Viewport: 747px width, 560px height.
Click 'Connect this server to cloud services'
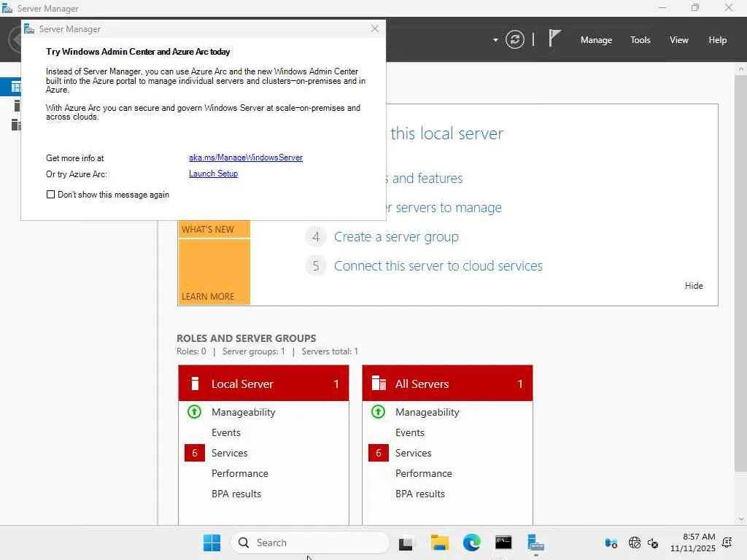[x=438, y=265]
